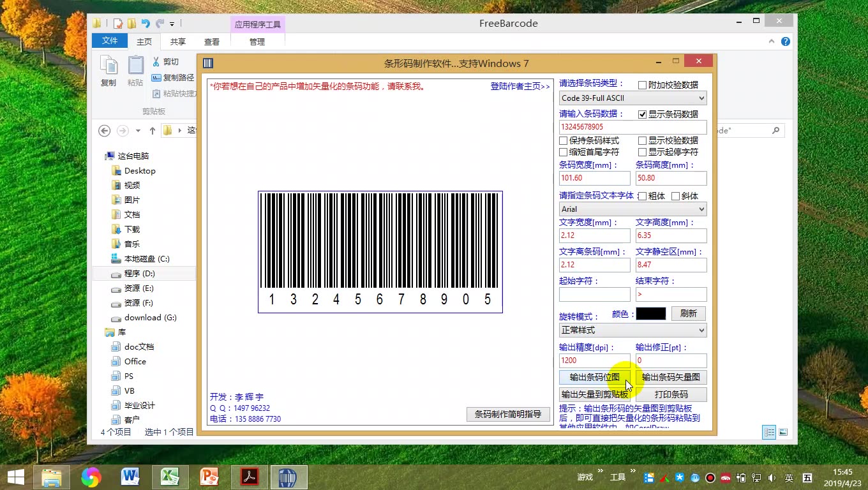Open the Arial font dropdown
Viewport: 868px width, 490px height.
click(632, 209)
